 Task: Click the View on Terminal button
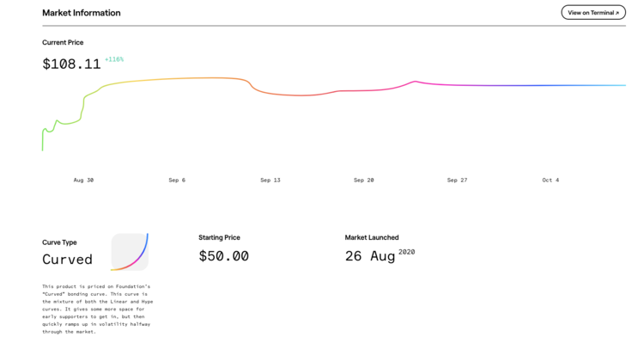(x=593, y=12)
